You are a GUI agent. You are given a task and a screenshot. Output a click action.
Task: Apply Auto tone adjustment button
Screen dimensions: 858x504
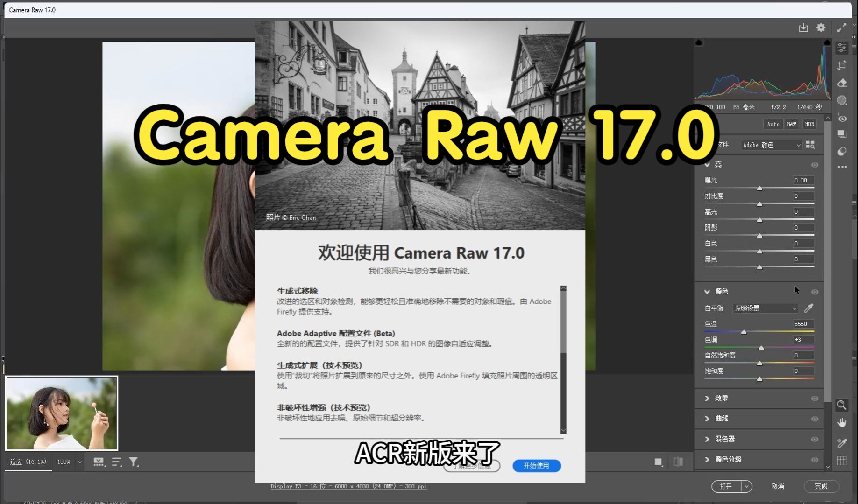click(773, 124)
